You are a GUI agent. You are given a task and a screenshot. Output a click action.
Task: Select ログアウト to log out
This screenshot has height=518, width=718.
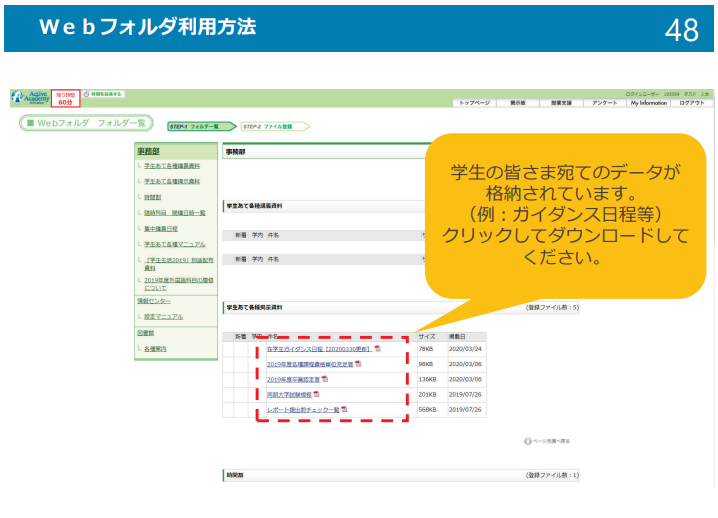(x=691, y=103)
